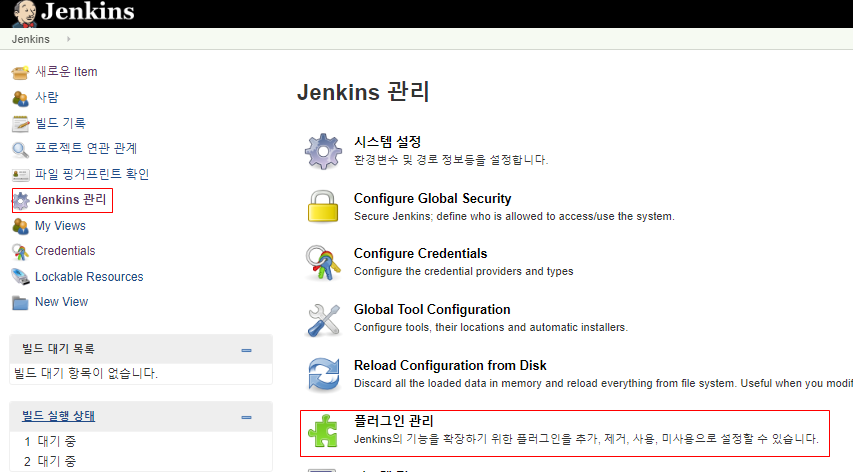Click the Credentials keys icon in sidebar
The height and width of the screenshot is (472, 853).
click(20, 252)
